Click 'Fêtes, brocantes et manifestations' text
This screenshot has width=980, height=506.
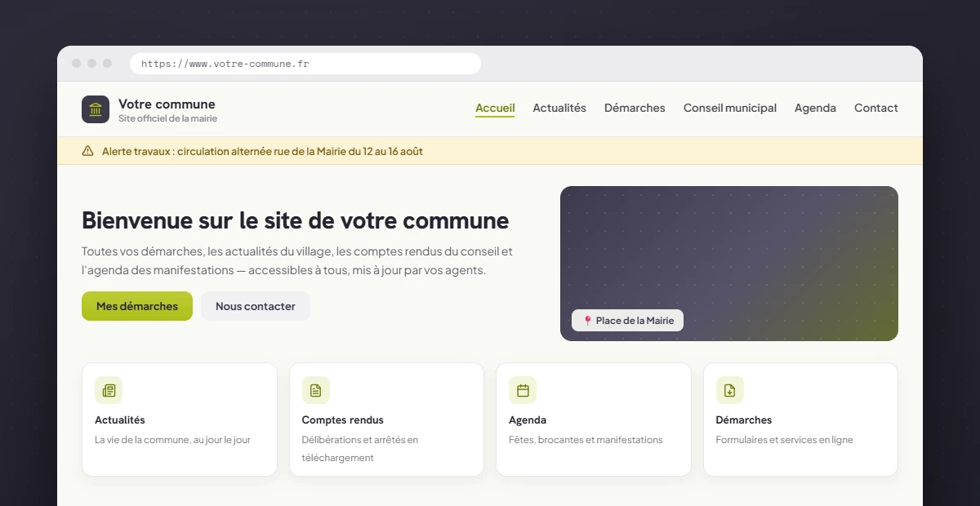586,440
